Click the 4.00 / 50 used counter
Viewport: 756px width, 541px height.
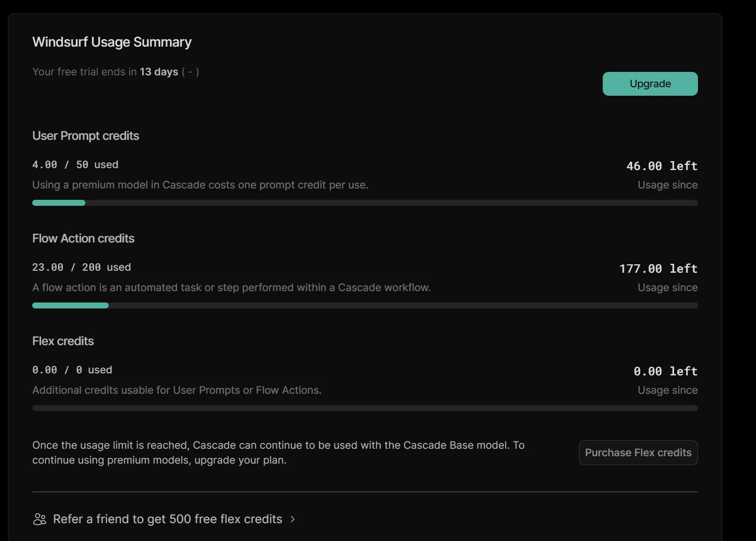coord(75,165)
